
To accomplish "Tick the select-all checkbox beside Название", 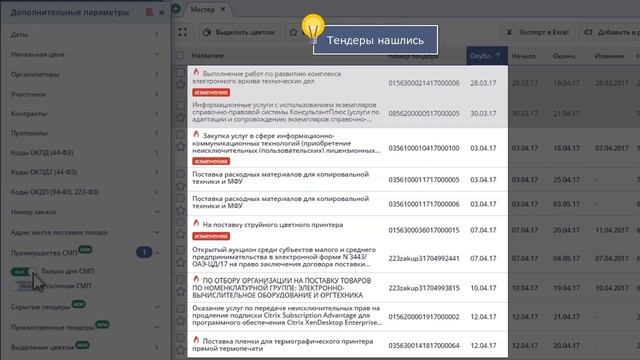I will tap(180, 55).
